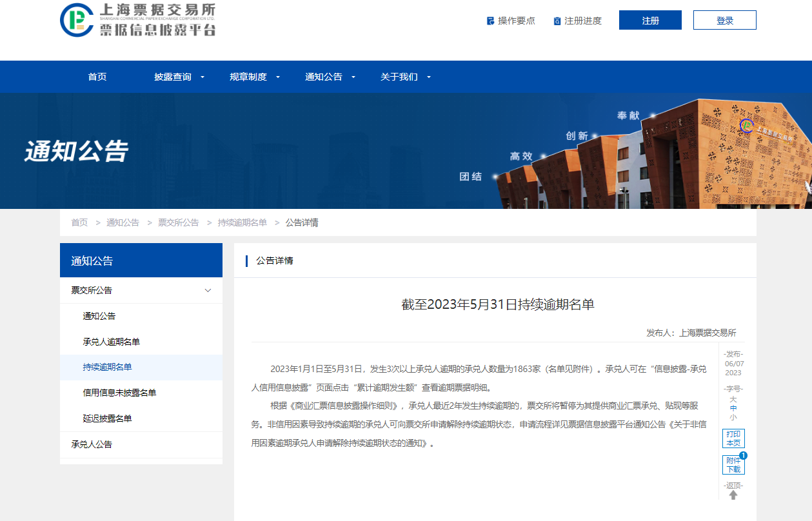Select 大 font size option

click(x=733, y=399)
